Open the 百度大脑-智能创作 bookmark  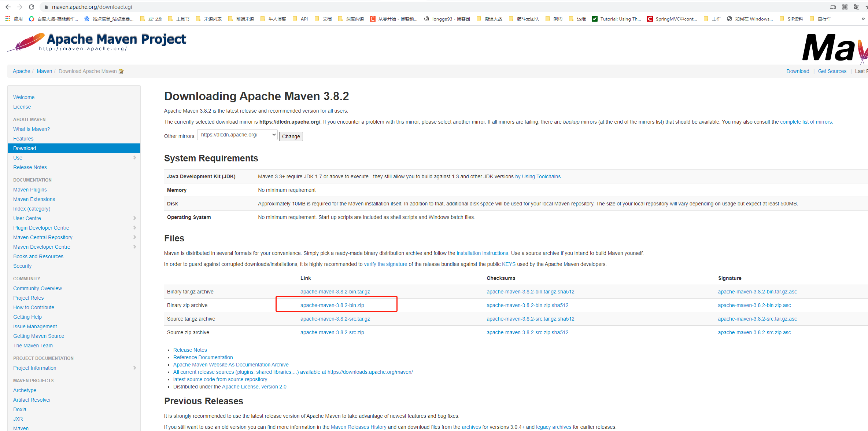tap(53, 19)
